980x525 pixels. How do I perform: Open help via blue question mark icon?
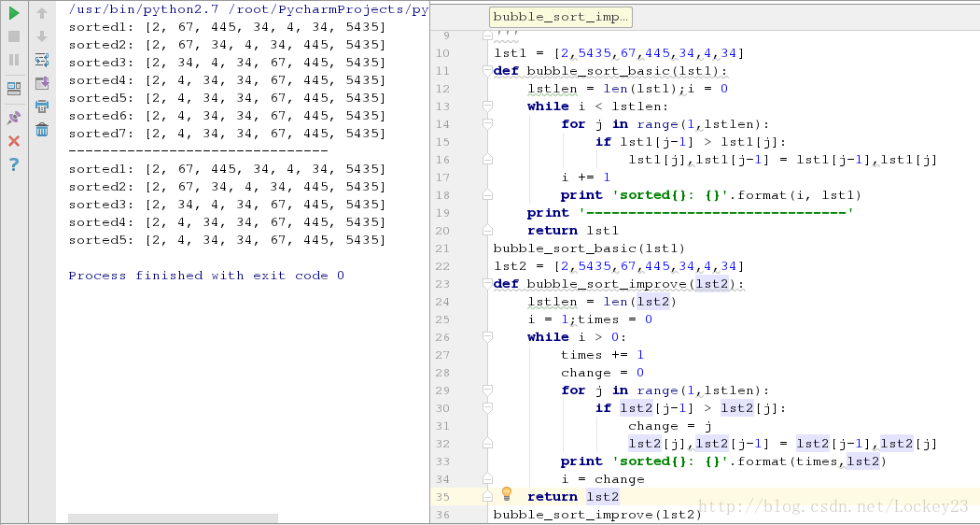pos(14,164)
